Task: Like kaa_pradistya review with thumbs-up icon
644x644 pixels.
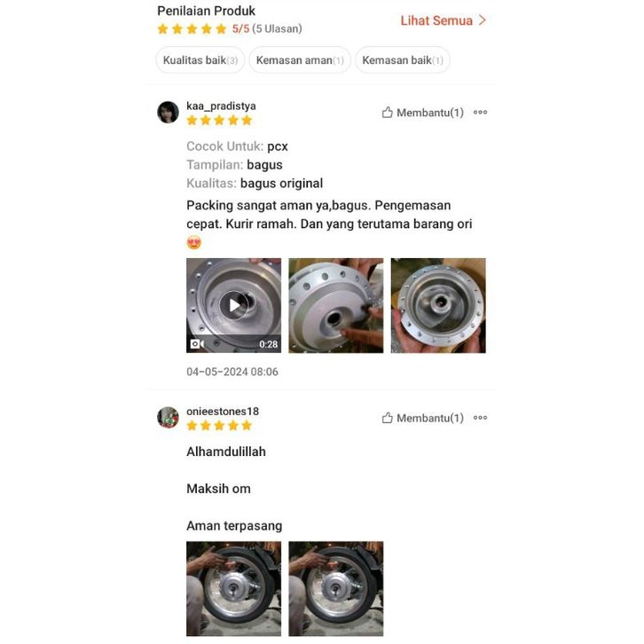Action: (x=387, y=113)
